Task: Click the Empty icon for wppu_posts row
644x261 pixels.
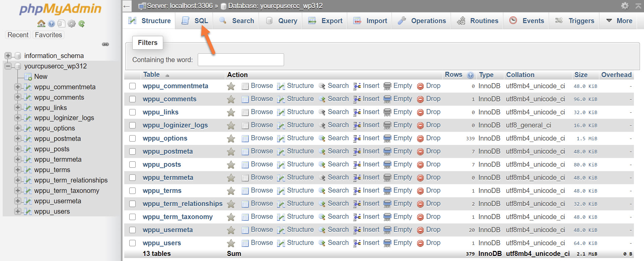Action: coord(387,165)
